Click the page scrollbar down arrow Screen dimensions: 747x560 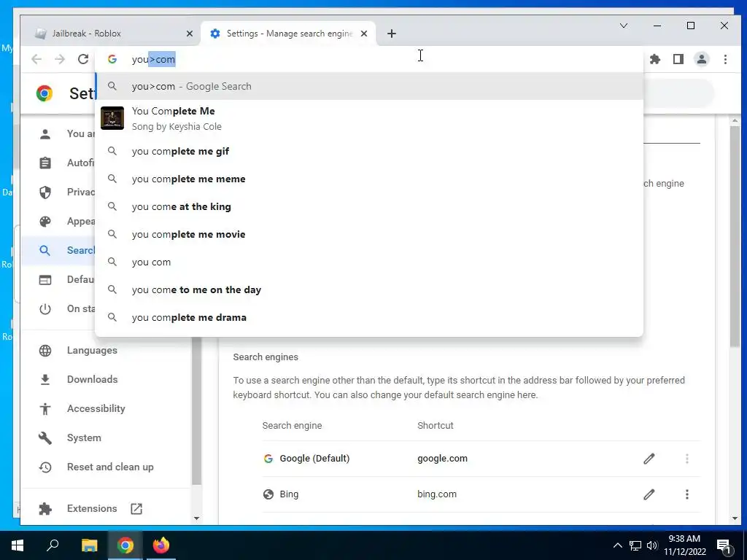pyautogui.click(x=735, y=518)
